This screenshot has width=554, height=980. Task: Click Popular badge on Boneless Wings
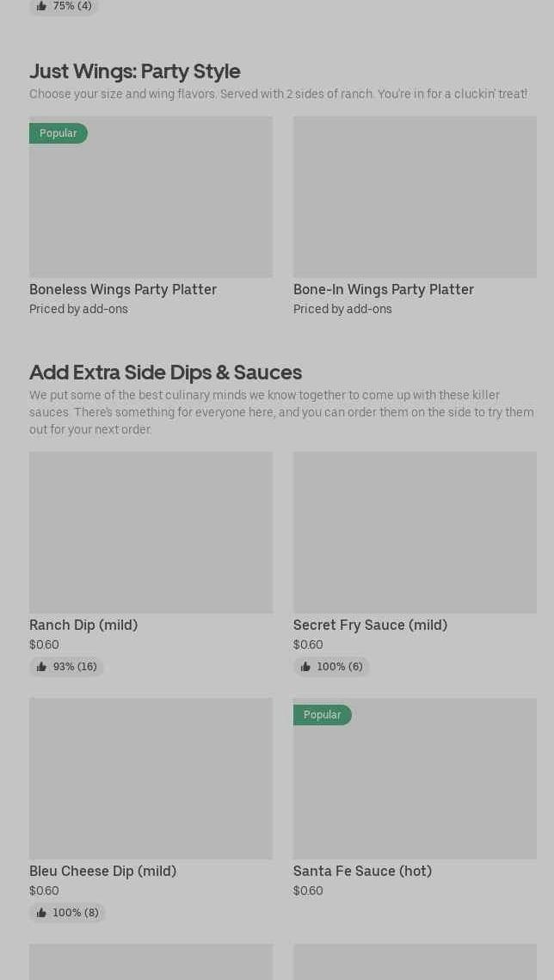[58, 133]
